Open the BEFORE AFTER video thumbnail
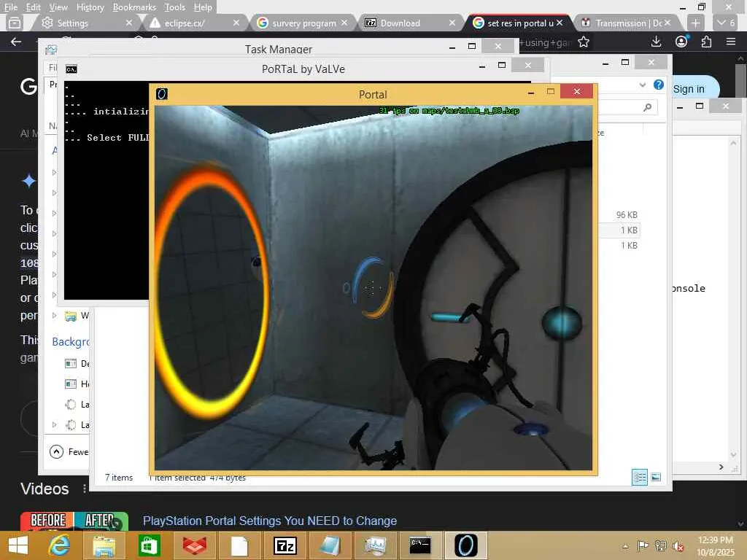 point(74,521)
